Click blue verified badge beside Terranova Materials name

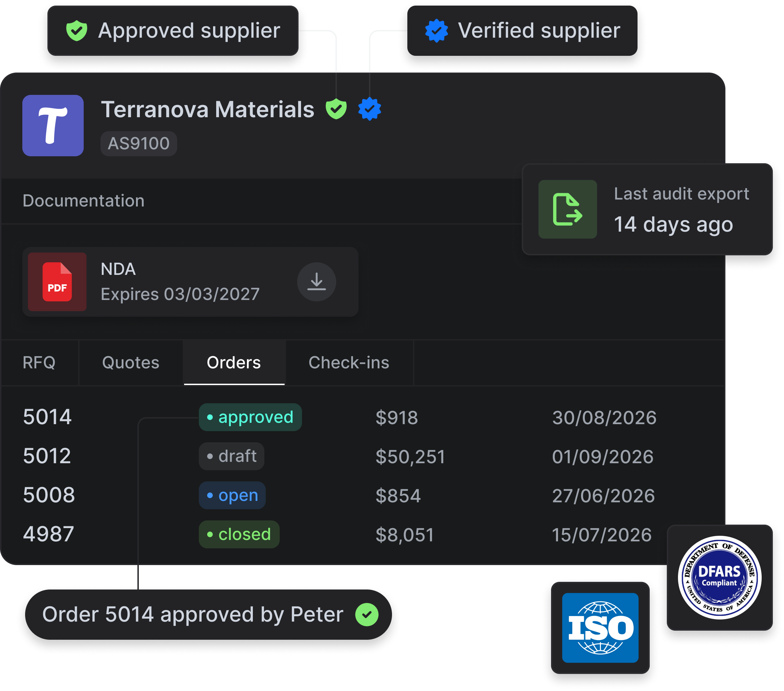369,109
